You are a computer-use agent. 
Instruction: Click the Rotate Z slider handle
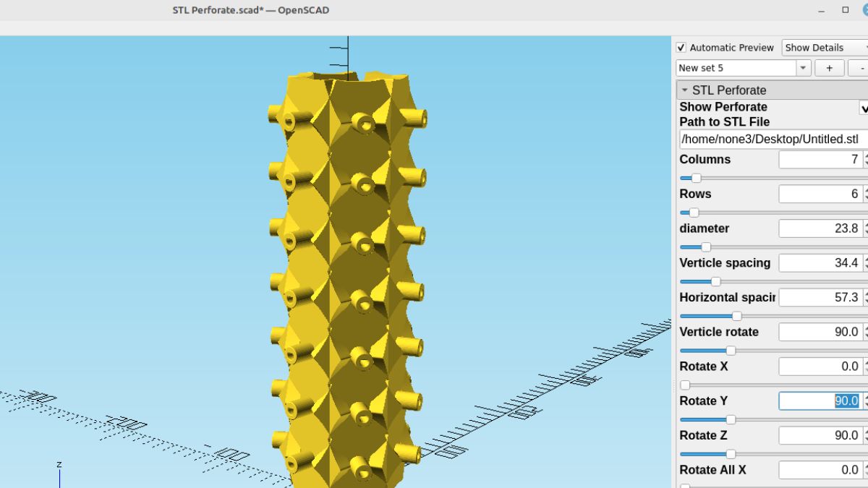[x=731, y=454]
